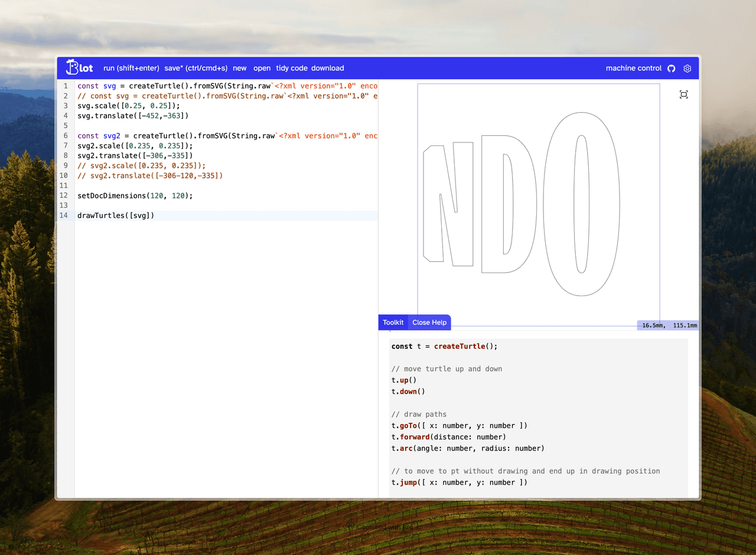756x555 pixels.
Task: Click tidy code to format the code
Action: click(x=291, y=68)
